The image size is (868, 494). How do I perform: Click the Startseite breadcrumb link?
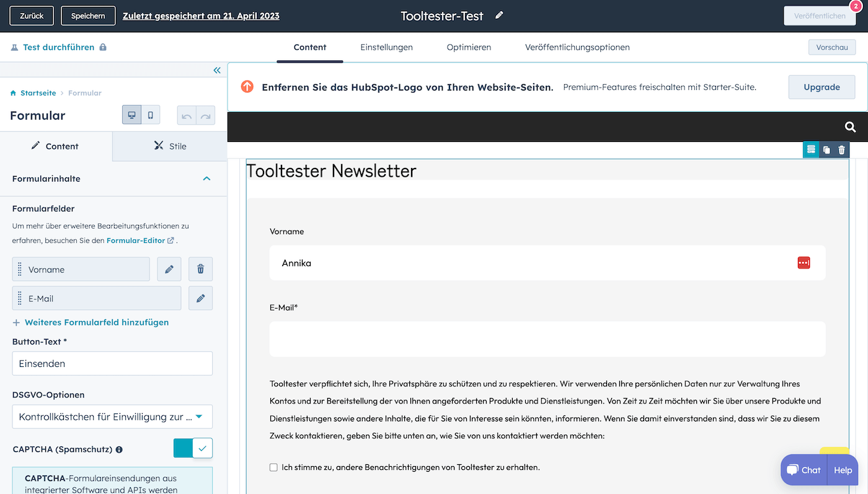tap(38, 93)
